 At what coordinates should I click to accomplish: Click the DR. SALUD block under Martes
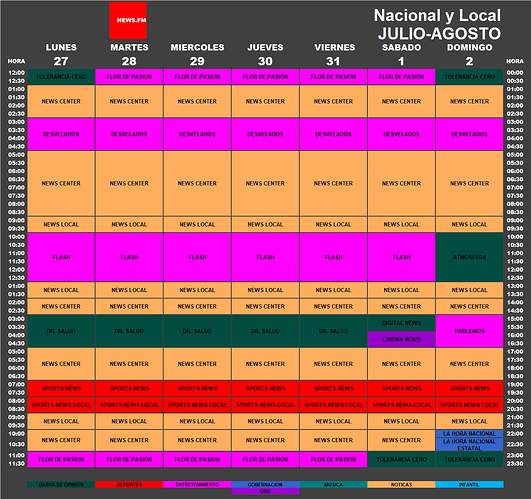click(129, 331)
